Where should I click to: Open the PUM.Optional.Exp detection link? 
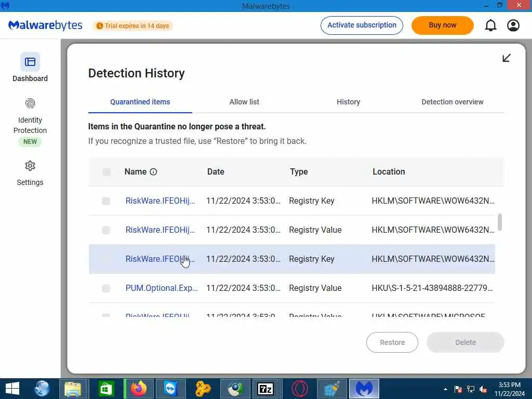[162, 288]
